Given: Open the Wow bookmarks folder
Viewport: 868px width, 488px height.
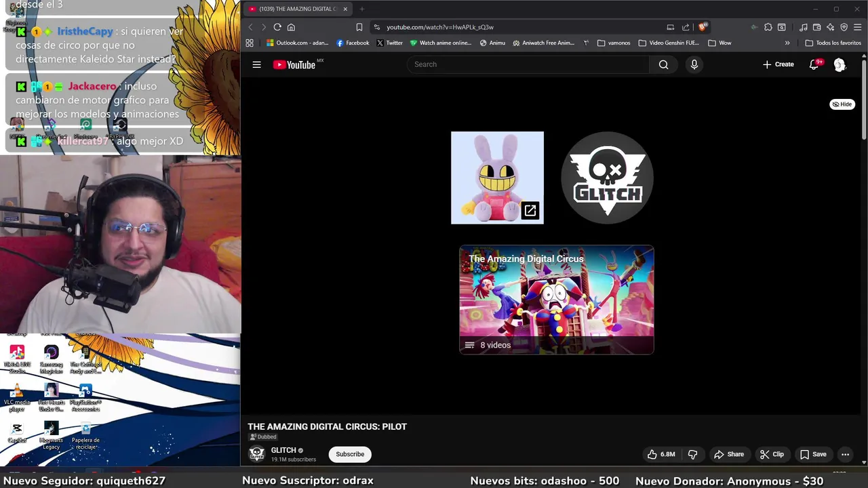Looking at the screenshot, I should 719,43.
